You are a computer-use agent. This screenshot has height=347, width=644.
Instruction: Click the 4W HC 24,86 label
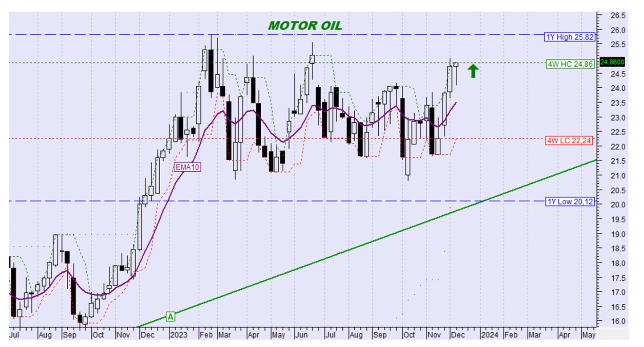[570, 64]
